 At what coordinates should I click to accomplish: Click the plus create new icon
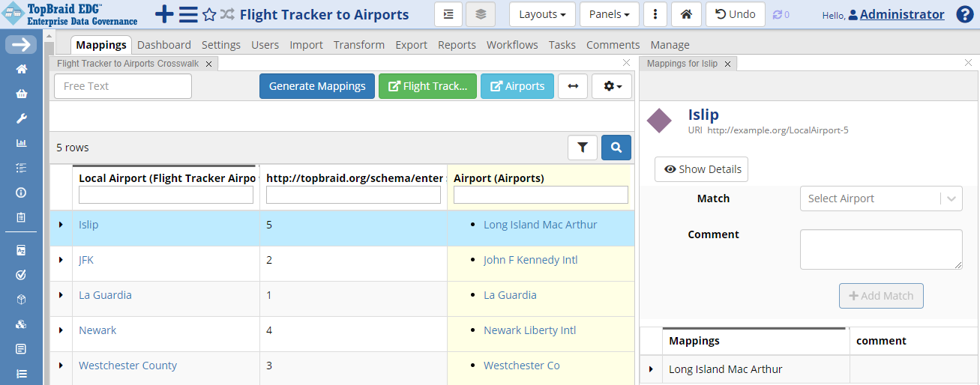click(x=164, y=14)
